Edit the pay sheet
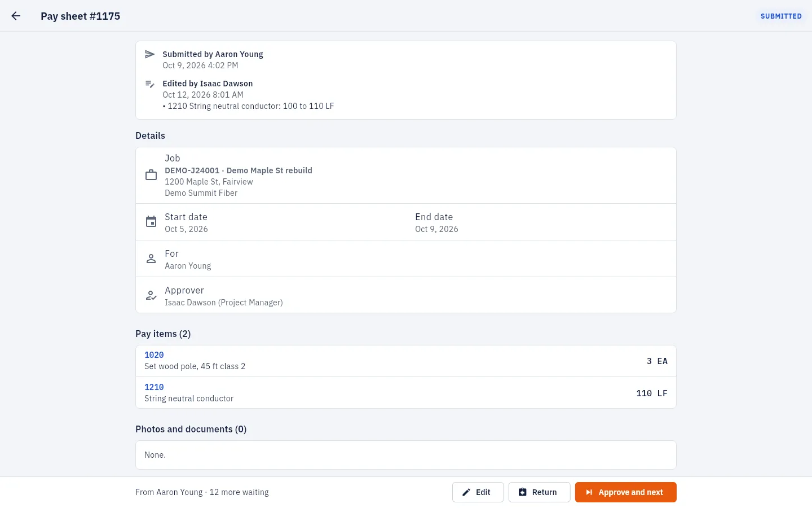The width and height of the screenshot is (812, 508). pos(478,492)
